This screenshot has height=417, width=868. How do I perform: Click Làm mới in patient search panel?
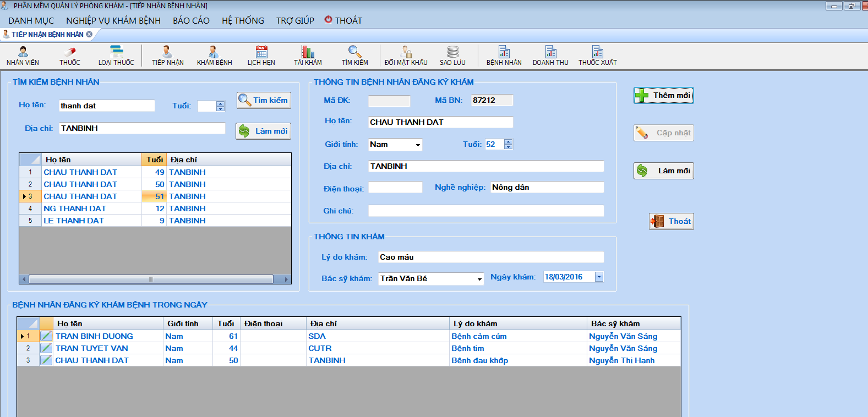[x=264, y=131]
